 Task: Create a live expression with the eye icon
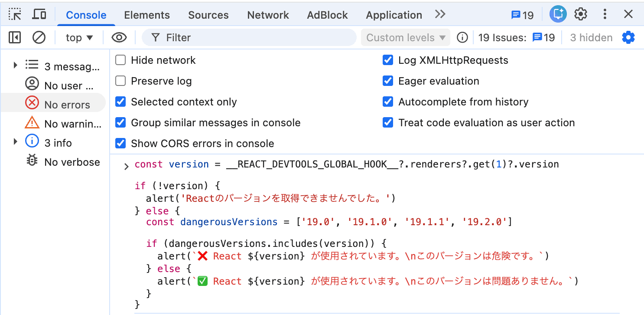click(x=119, y=37)
